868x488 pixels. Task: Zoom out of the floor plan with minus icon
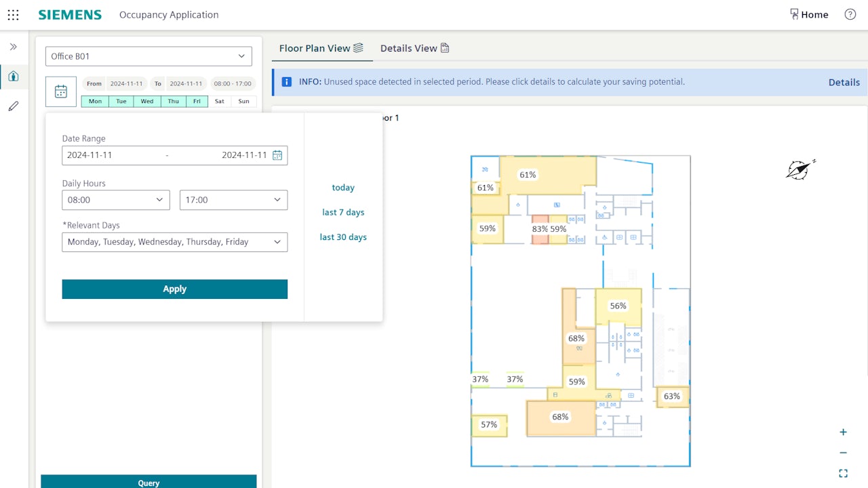click(x=843, y=453)
